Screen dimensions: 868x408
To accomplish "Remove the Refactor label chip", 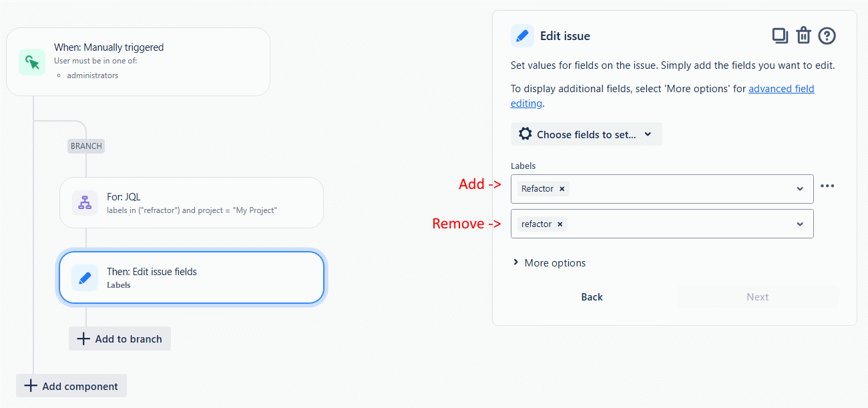I will [562, 188].
